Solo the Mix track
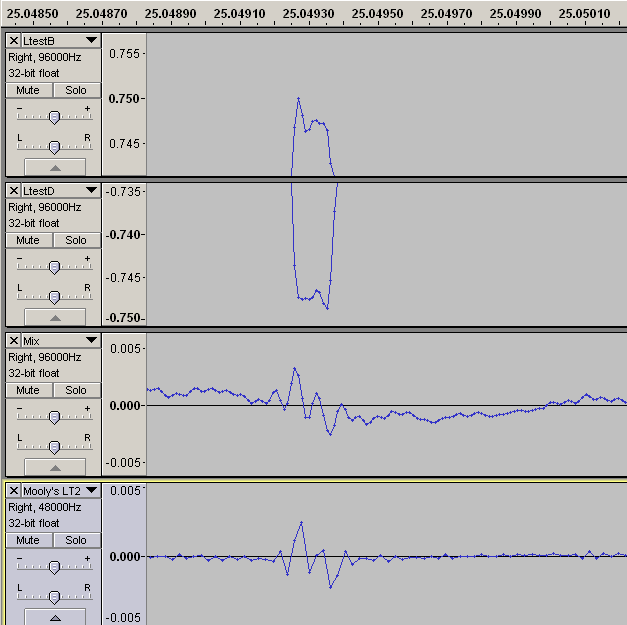The width and height of the screenshot is (627, 625). [76, 390]
